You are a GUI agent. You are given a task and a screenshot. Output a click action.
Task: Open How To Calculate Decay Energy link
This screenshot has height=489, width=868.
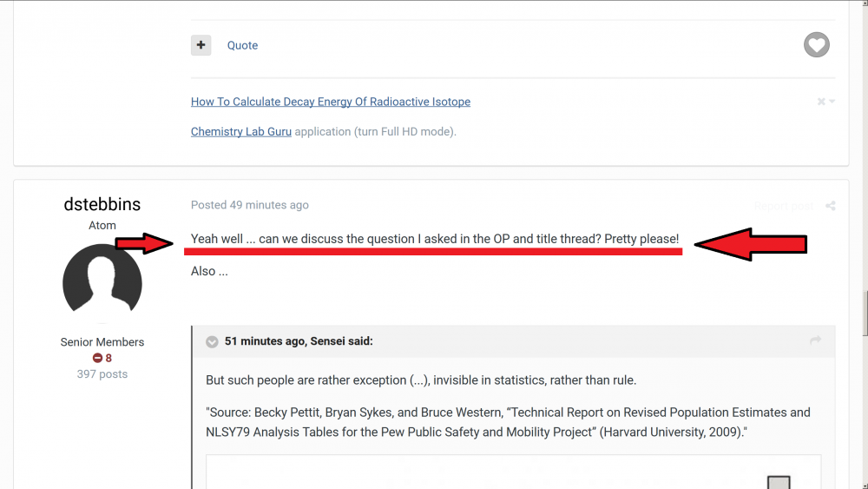tap(331, 102)
